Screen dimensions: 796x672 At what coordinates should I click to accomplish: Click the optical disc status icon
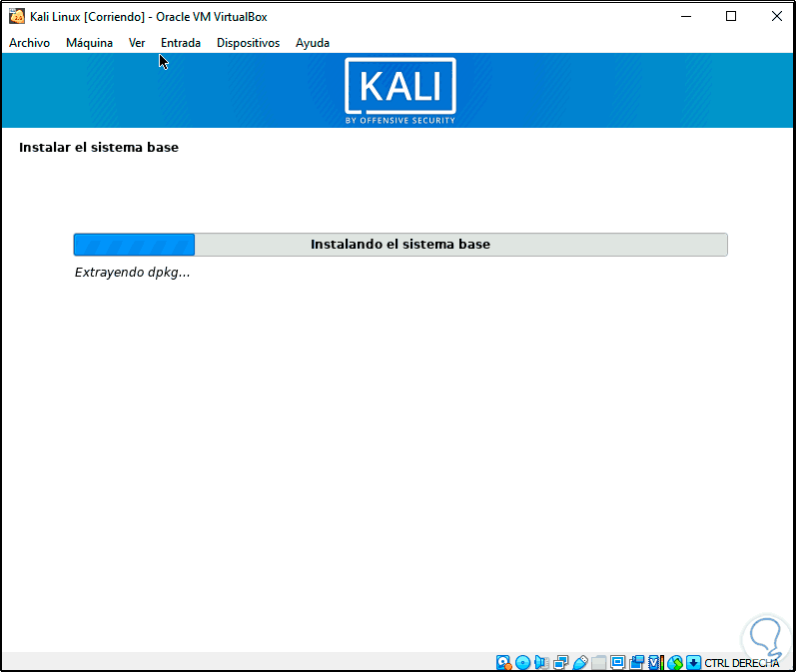pos(523,662)
